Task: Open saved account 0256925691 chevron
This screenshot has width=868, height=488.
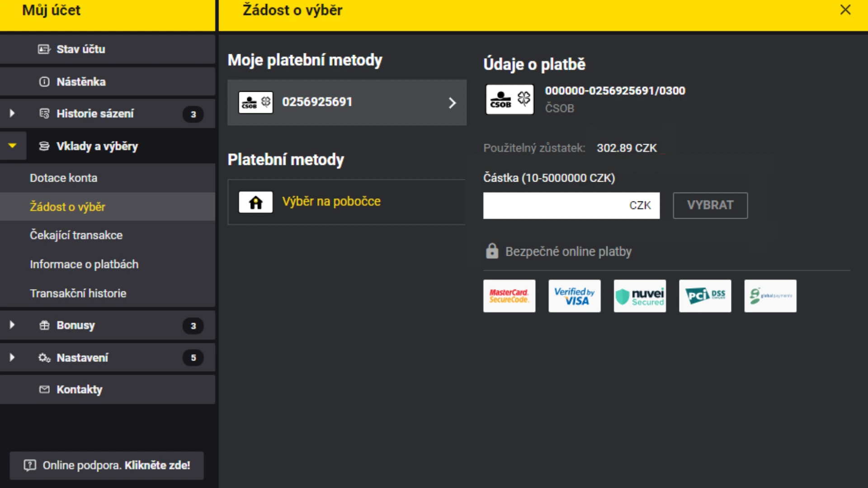Action: pyautogui.click(x=452, y=103)
